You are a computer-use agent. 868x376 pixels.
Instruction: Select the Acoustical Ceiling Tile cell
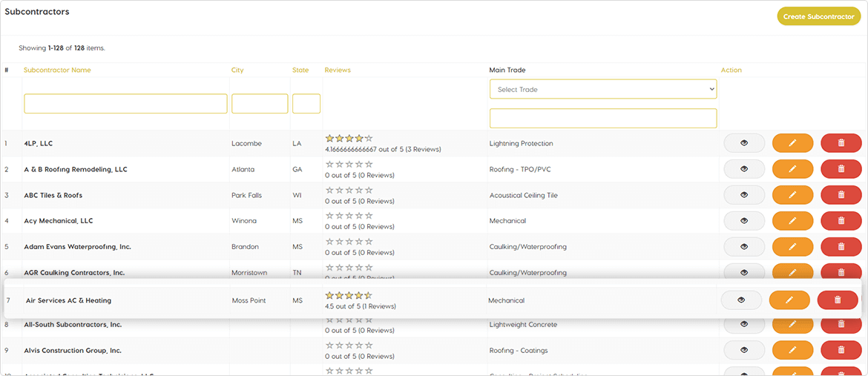click(x=523, y=196)
